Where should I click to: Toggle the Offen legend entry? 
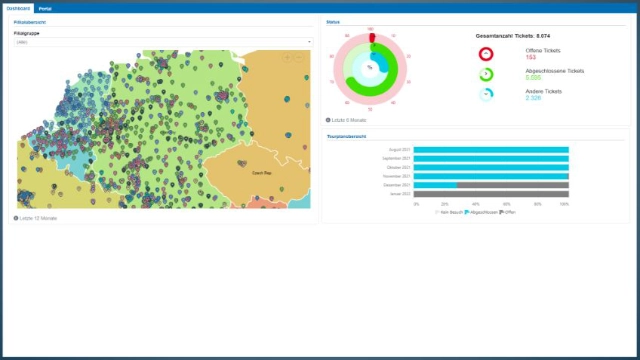pyautogui.click(x=508, y=212)
